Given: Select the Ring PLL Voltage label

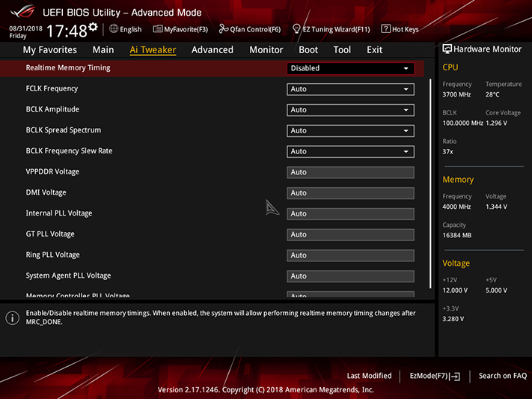Looking at the screenshot, I should click(x=53, y=255).
